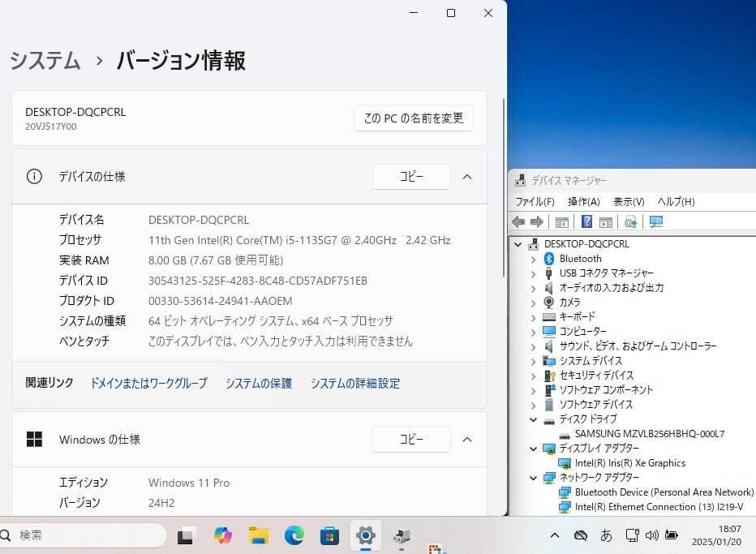The width and height of the screenshot is (756, 554).
Task: Click network tray icon
Action: point(632,535)
